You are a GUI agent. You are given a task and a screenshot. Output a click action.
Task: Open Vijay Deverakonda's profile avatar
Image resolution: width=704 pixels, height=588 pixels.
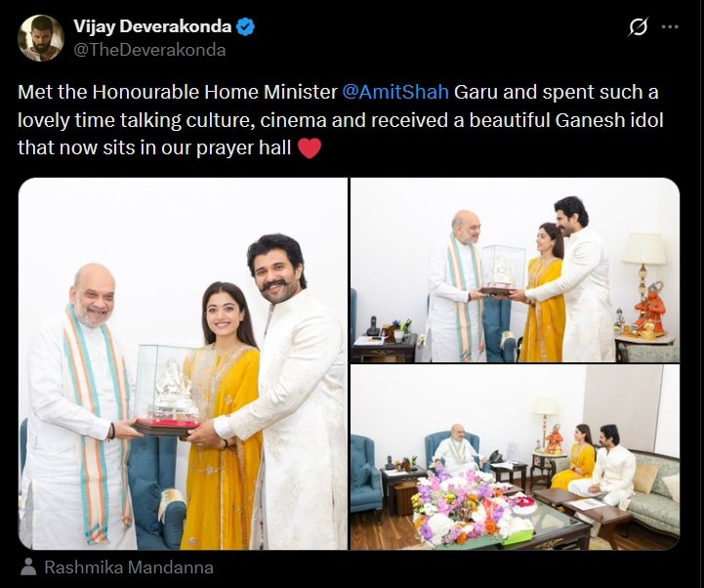41,38
